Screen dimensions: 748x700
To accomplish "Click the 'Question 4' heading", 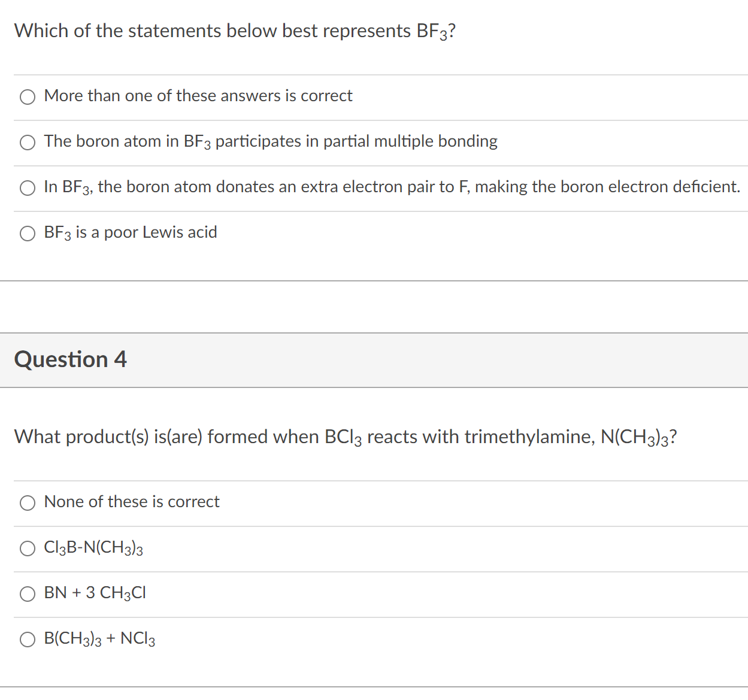I will coord(71,359).
